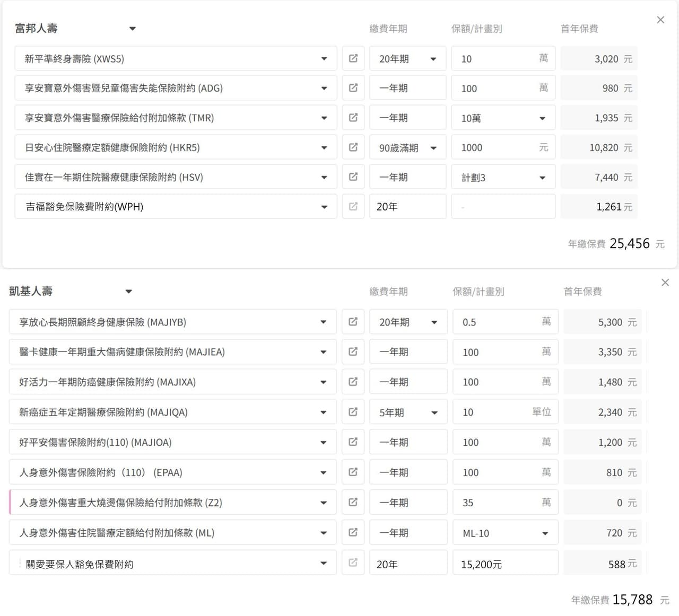The width and height of the screenshot is (679, 616).
Task: Expand the 富邦人壽 company dropdown
Action: point(133,29)
